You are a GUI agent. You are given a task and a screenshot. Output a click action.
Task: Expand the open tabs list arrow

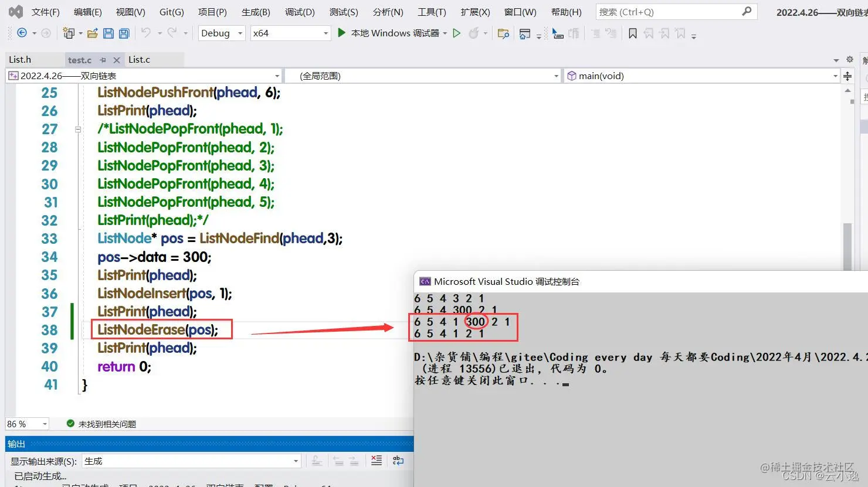pyautogui.click(x=836, y=60)
